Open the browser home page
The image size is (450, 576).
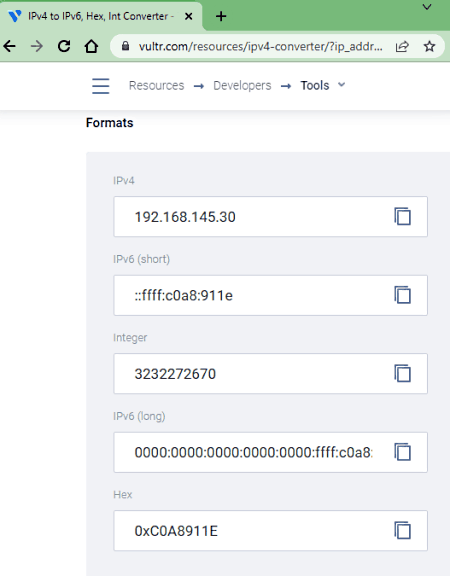91,46
